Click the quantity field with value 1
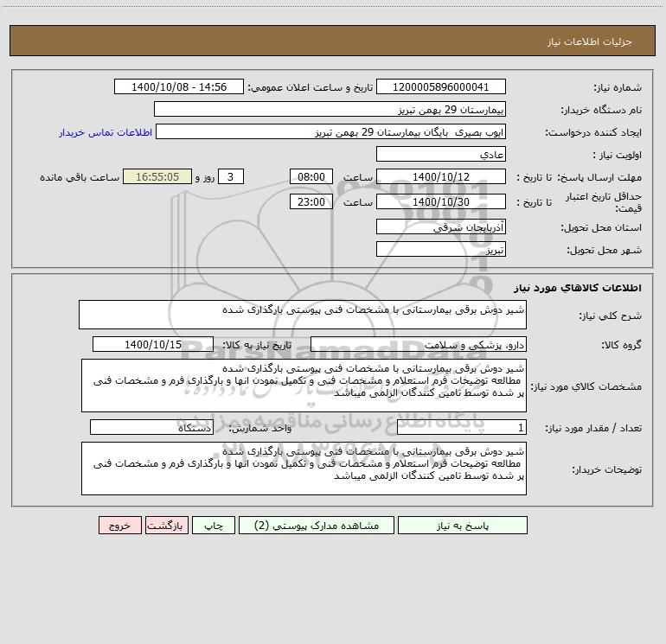 (462, 427)
